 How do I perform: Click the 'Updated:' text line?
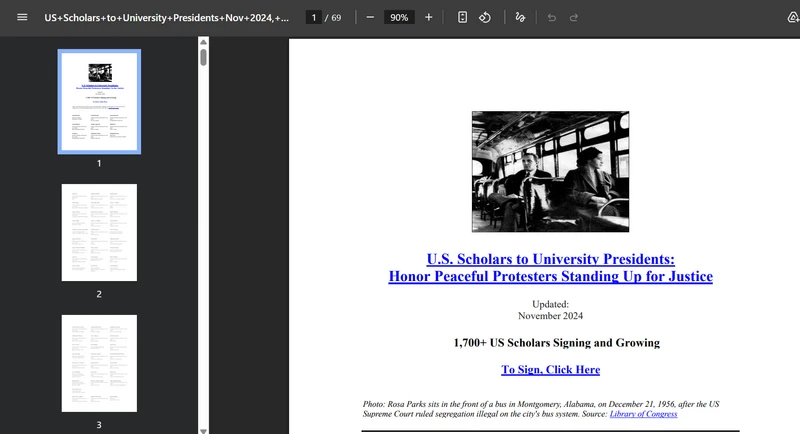pos(551,304)
